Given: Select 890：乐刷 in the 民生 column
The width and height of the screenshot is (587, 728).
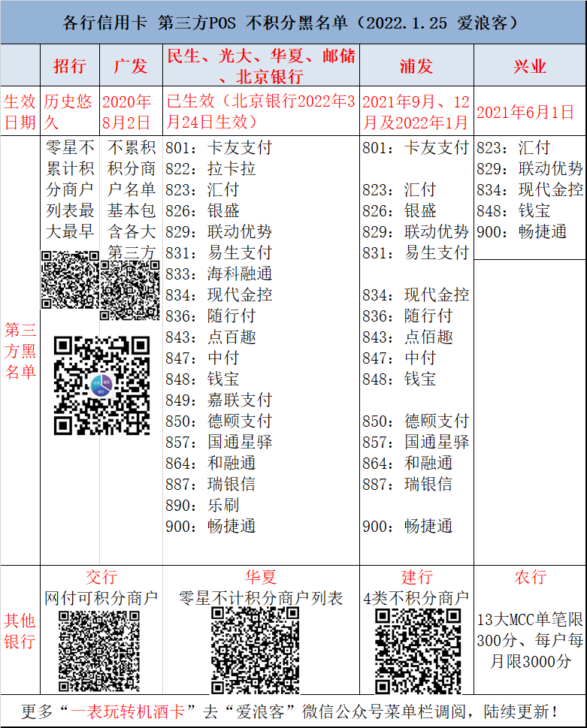Looking at the screenshot, I should [202, 505].
